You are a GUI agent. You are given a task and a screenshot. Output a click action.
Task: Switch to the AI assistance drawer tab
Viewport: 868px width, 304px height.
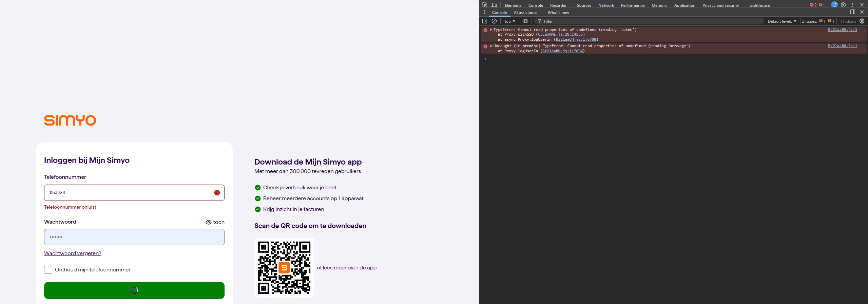(x=525, y=13)
